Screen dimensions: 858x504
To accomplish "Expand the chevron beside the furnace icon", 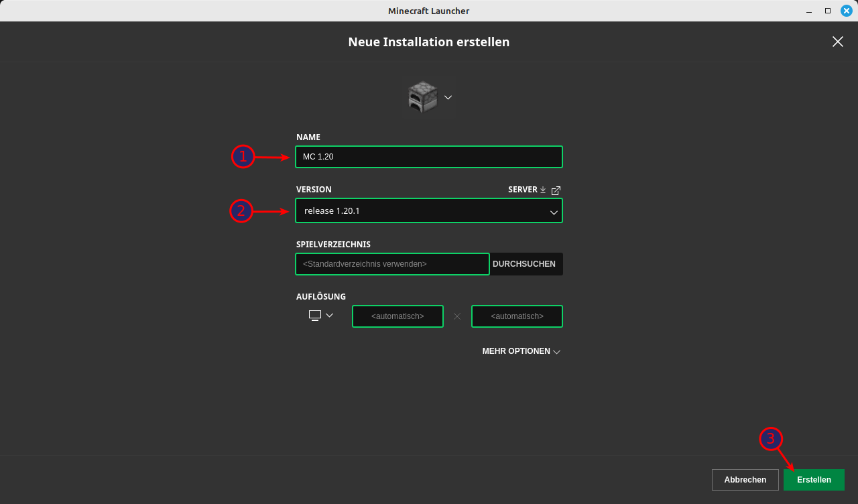I will pos(448,97).
